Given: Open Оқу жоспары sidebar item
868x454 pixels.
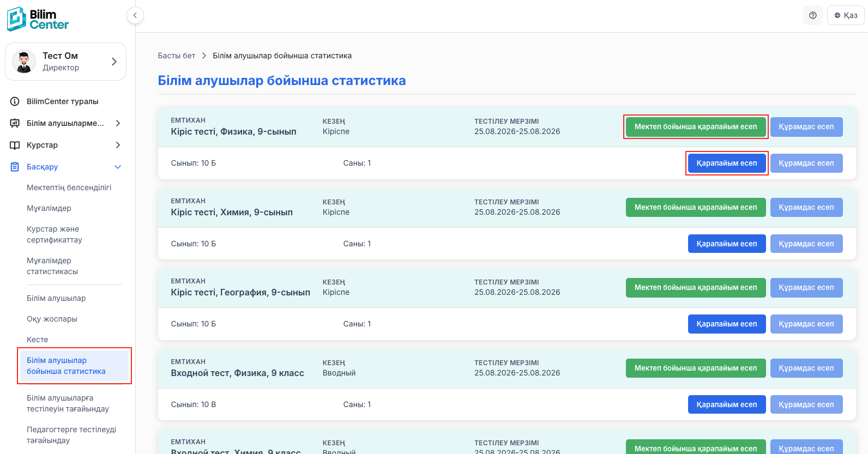Looking at the screenshot, I should 52,319.
